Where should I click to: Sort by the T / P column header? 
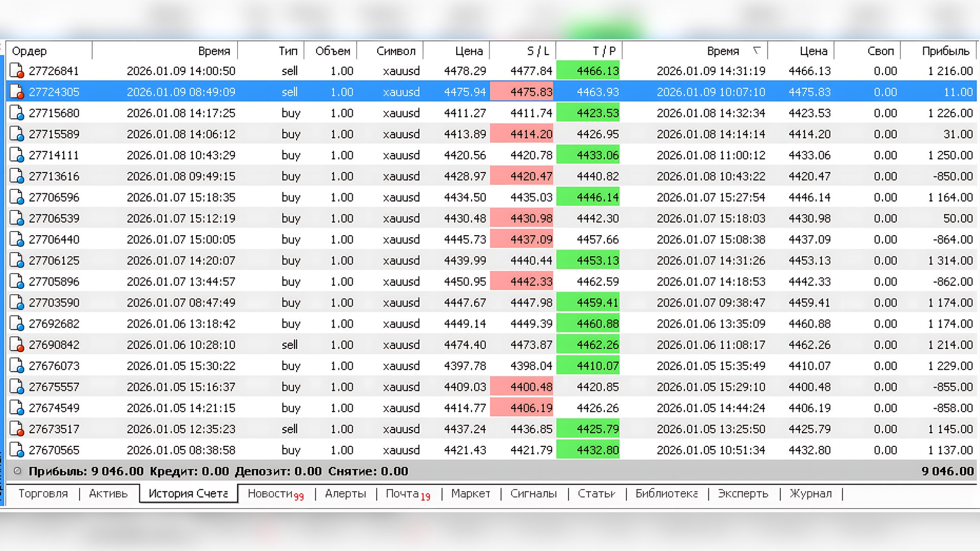589,51
